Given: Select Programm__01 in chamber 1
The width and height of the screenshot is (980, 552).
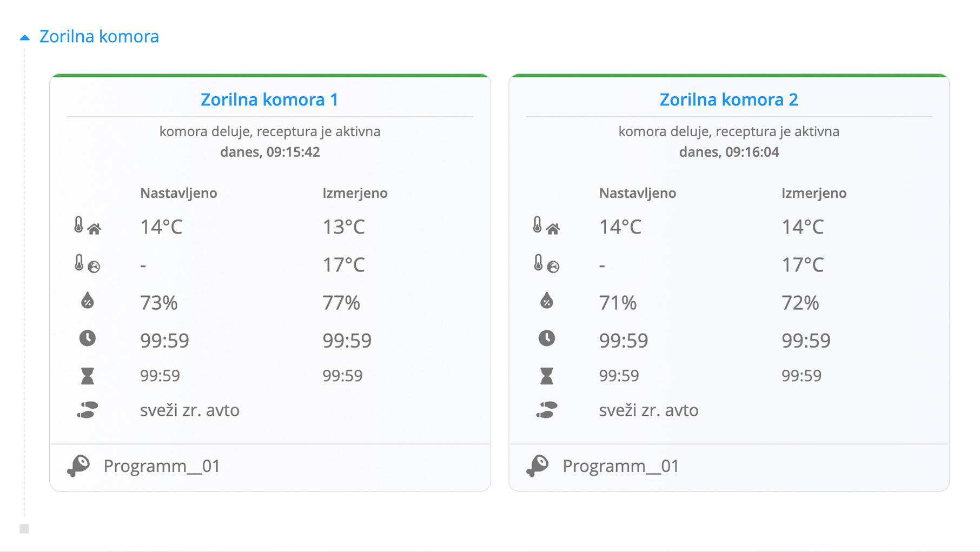Looking at the screenshot, I should tap(162, 466).
